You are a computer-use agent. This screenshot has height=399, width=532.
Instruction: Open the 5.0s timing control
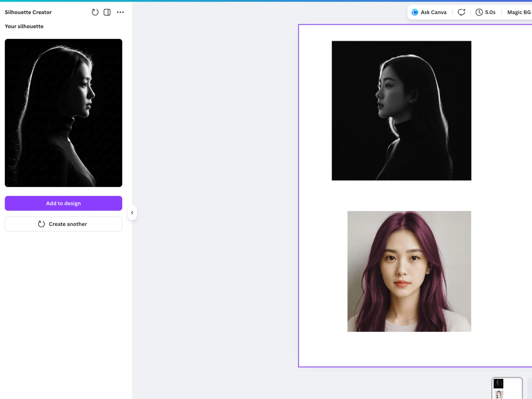pyautogui.click(x=485, y=12)
